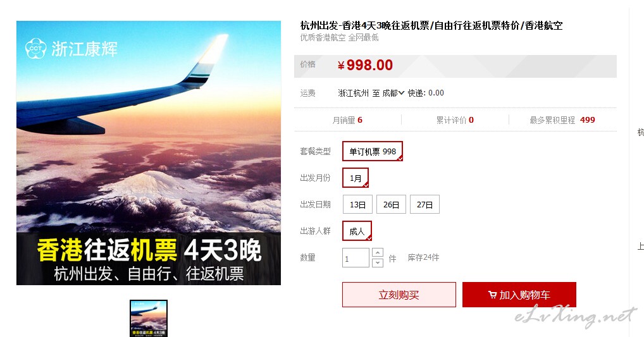
Task: Click the CCT flower logo on the product image
Action: pyautogui.click(x=35, y=49)
